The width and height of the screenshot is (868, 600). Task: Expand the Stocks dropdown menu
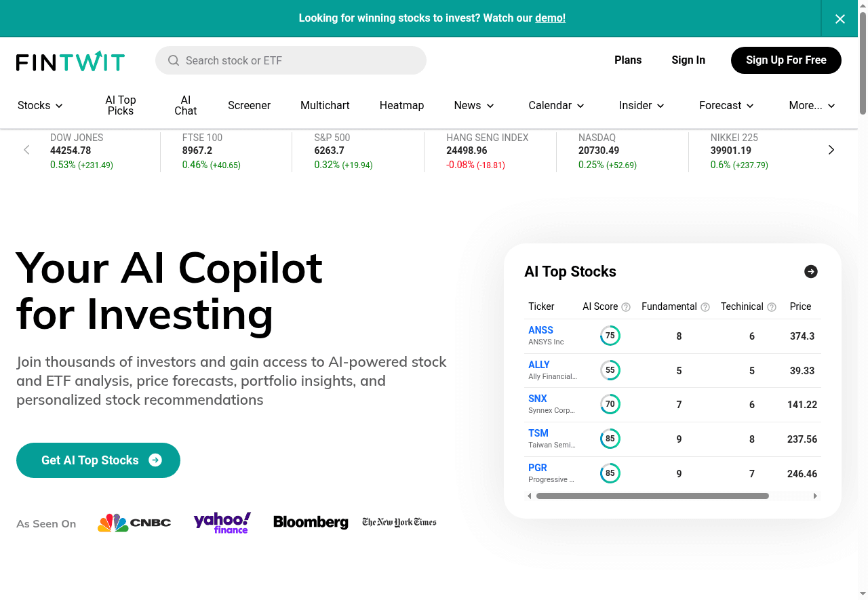coord(41,106)
